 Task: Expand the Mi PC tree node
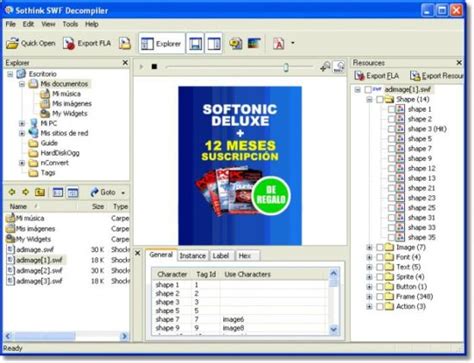click(x=22, y=123)
